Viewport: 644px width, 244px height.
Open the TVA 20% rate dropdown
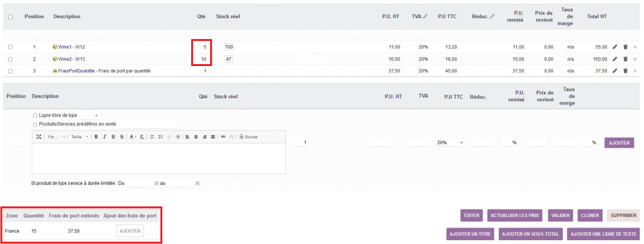450,143
